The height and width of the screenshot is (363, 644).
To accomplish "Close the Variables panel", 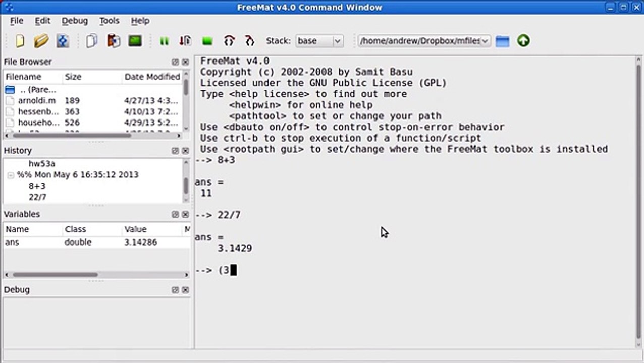I will click(185, 214).
